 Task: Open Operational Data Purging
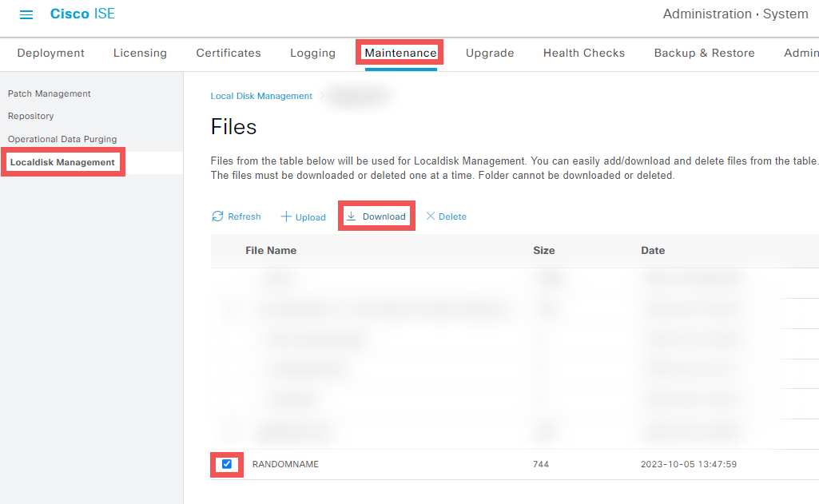pos(62,139)
